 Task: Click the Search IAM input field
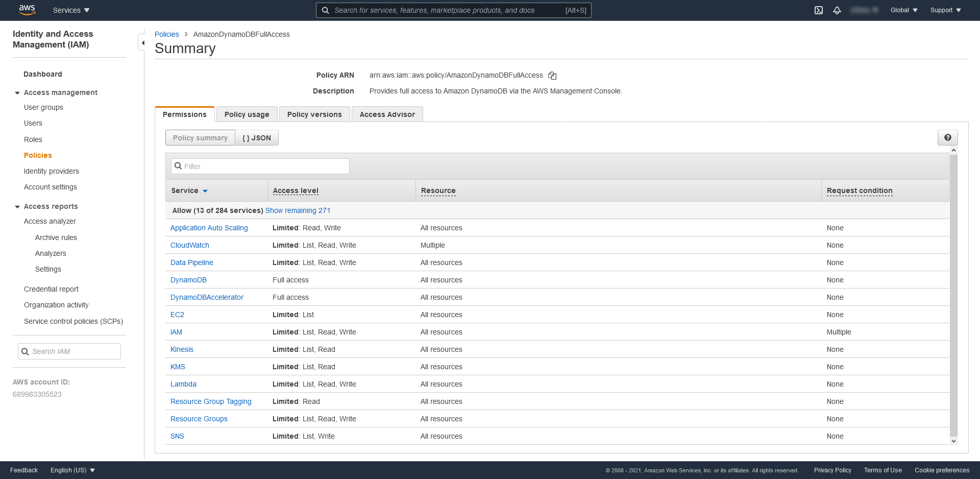pos(69,351)
